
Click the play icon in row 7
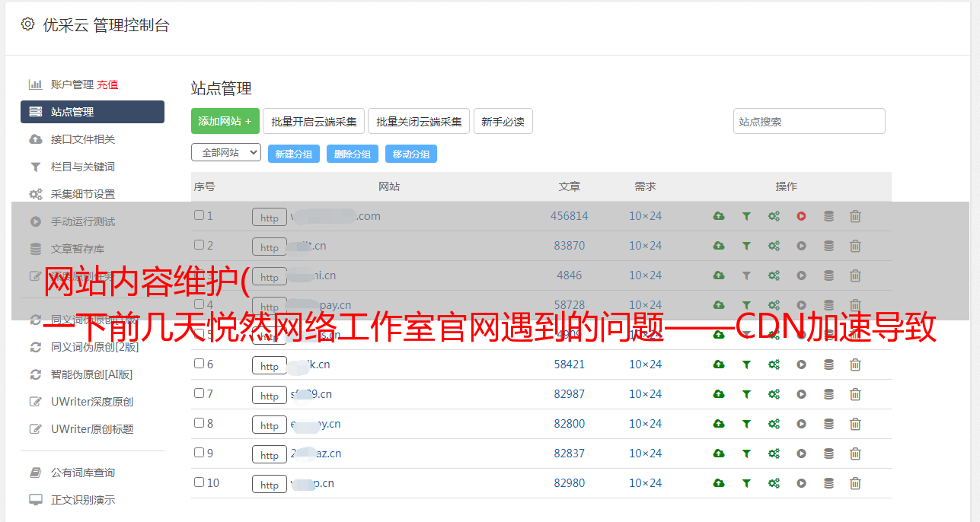(801, 394)
